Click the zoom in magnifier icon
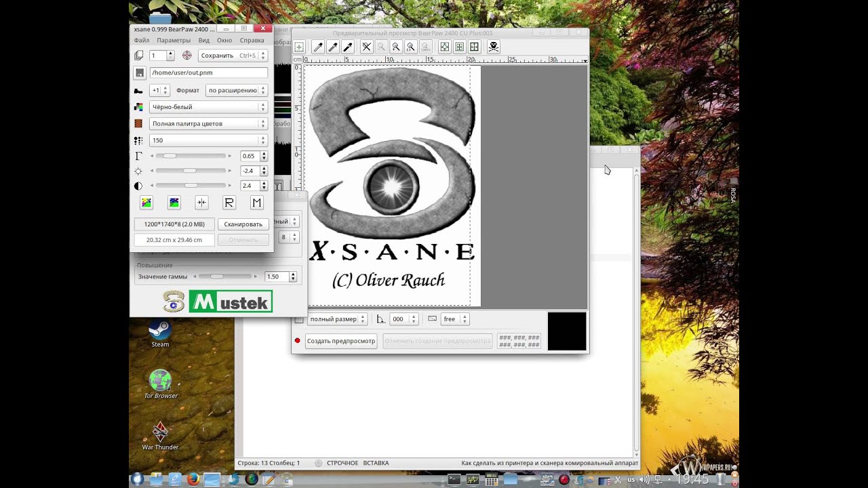 pyautogui.click(x=396, y=47)
